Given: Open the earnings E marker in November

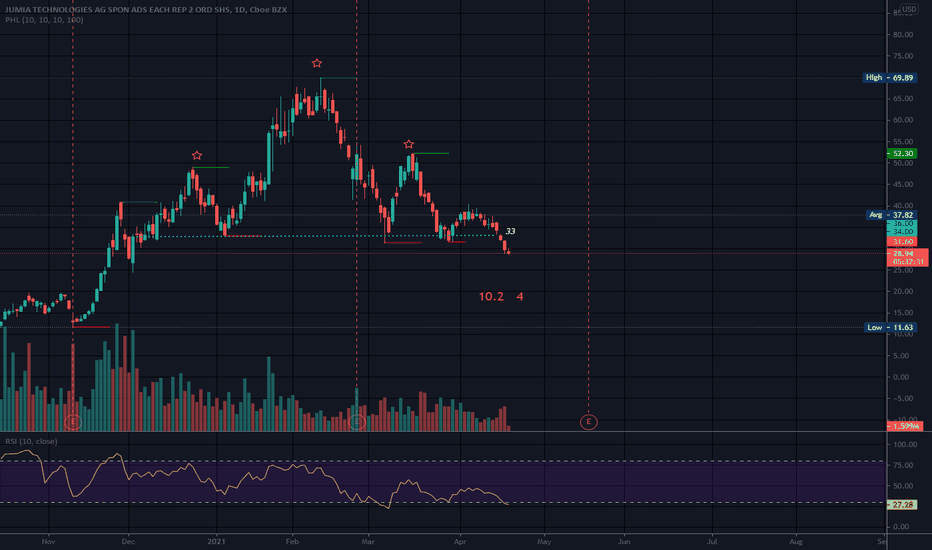Looking at the screenshot, I should point(73,422).
